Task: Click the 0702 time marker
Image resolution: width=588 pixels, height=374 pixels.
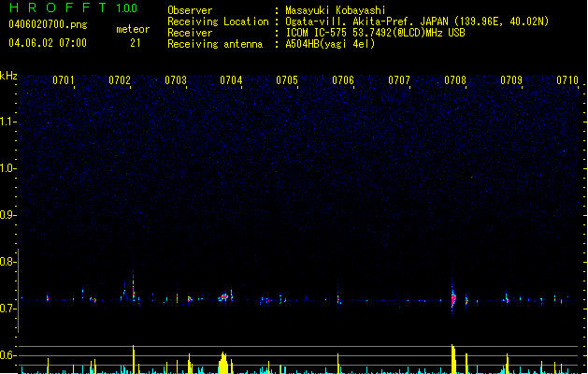Action: 120,80
